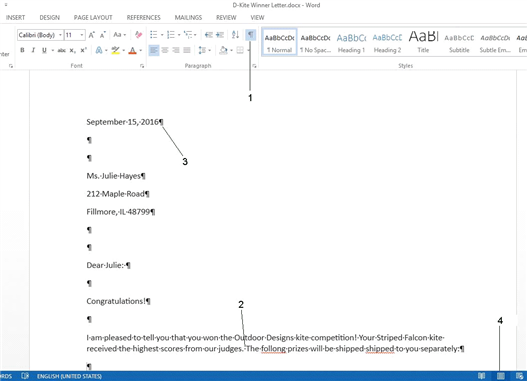527x381 pixels.
Task: Apply the Subtitle style
Action: [459, 42]
